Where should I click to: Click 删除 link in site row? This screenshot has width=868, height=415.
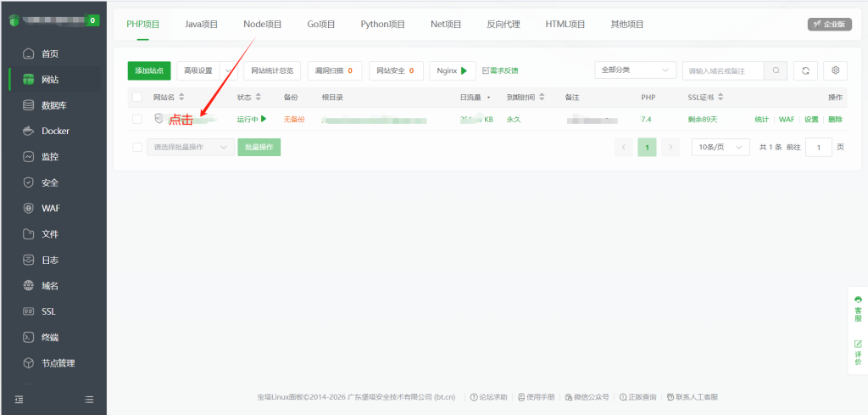835,119
